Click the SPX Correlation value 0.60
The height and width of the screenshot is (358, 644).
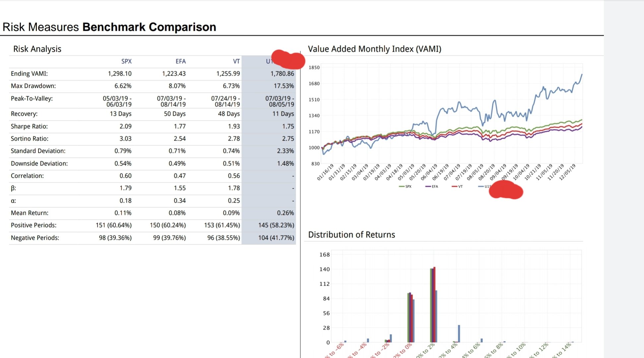click(x=125, y=176)
